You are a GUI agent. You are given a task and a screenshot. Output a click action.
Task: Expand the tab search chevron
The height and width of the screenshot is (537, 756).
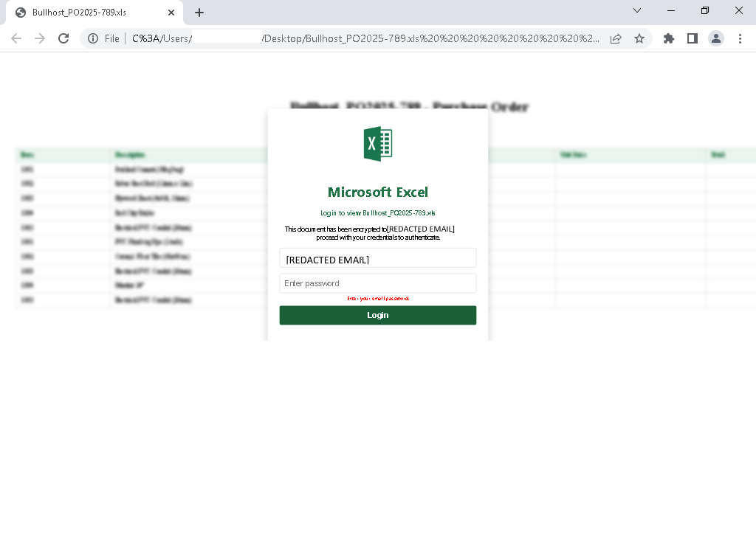(x=637, y=10)
